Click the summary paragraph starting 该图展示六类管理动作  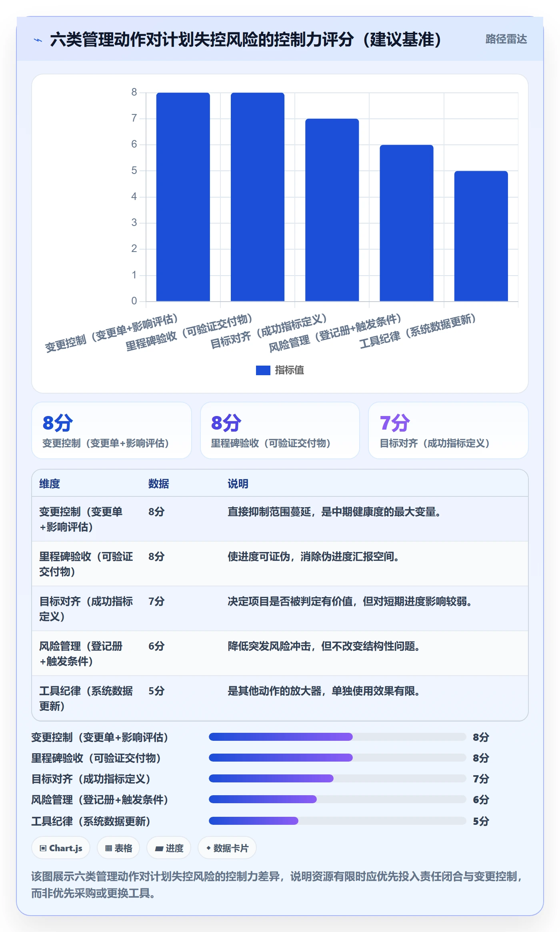[x=277, y=884]
